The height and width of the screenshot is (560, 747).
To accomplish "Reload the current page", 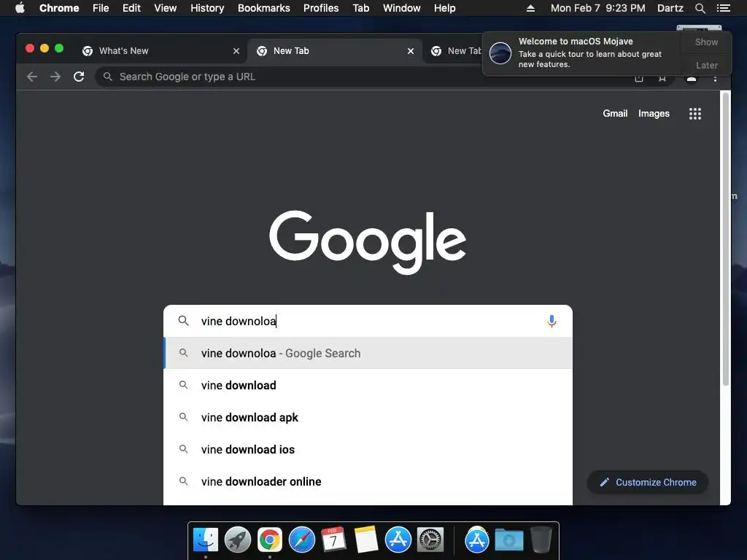I will tap(79, 76).
